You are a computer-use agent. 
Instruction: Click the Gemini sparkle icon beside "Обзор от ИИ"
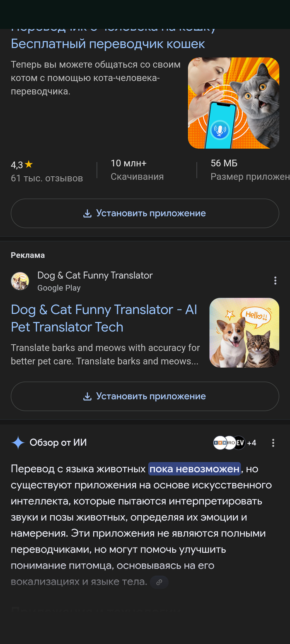(18, 442)
